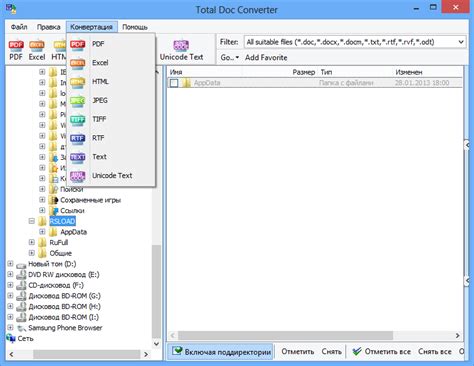Open the Файл menu
The height and width of the screenshot is (366, 474).
pos(19,27)
